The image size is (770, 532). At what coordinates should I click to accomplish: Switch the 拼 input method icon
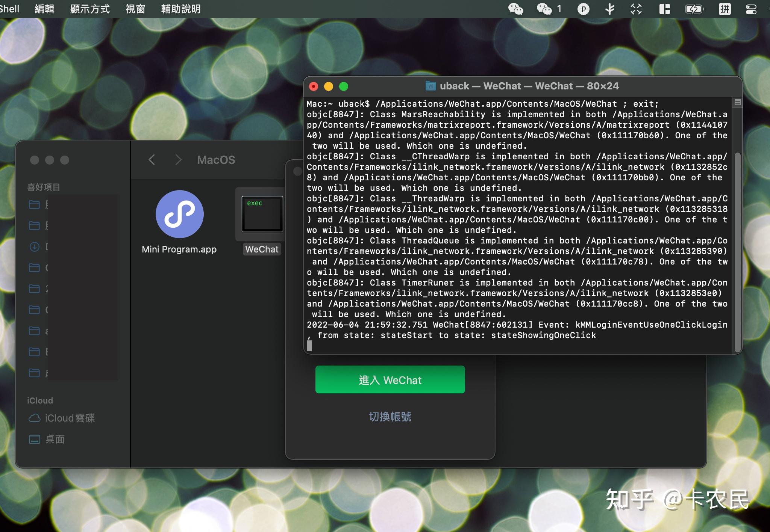[x=725, y=9]
